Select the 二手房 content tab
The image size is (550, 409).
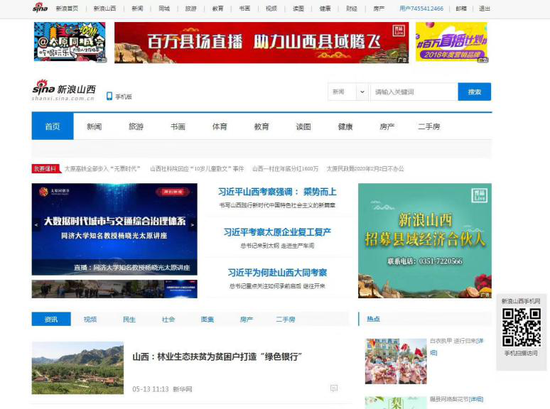tap(286, 319)
